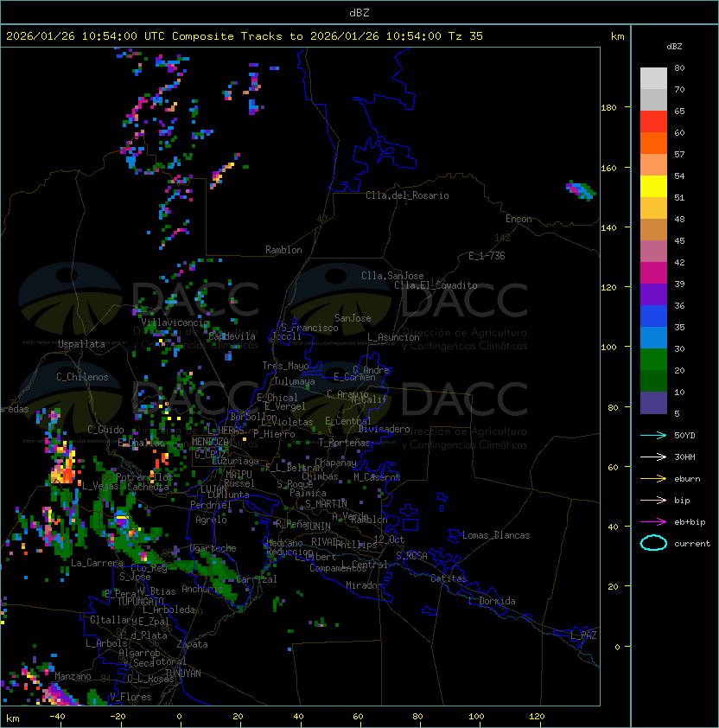Click the Villavicencio location label
The height and width of the screenshot is (728, 719).
[175, 322]
